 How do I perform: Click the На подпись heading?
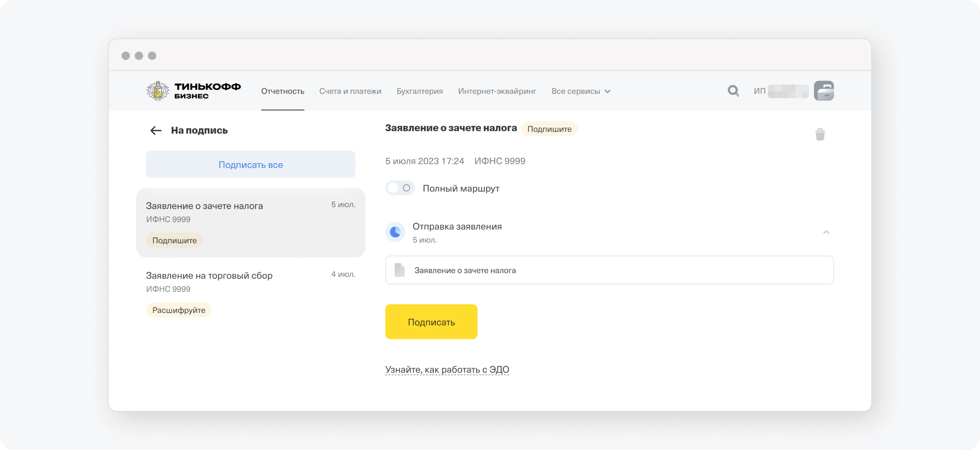coord(199,130)
